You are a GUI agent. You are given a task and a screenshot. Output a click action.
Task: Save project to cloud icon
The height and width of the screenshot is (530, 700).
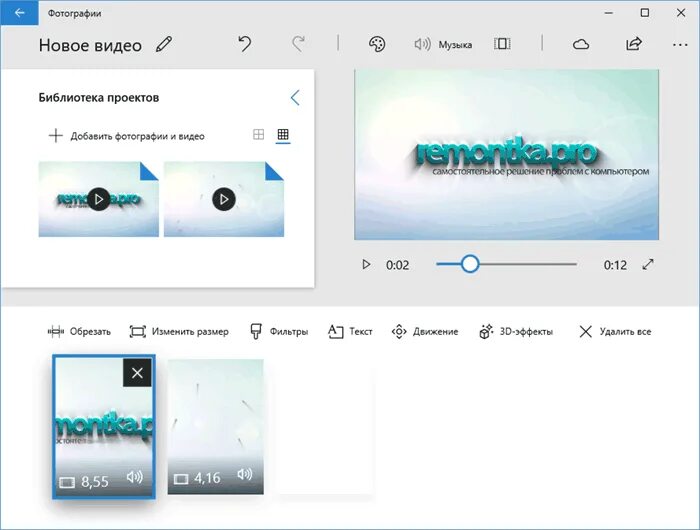581,44
